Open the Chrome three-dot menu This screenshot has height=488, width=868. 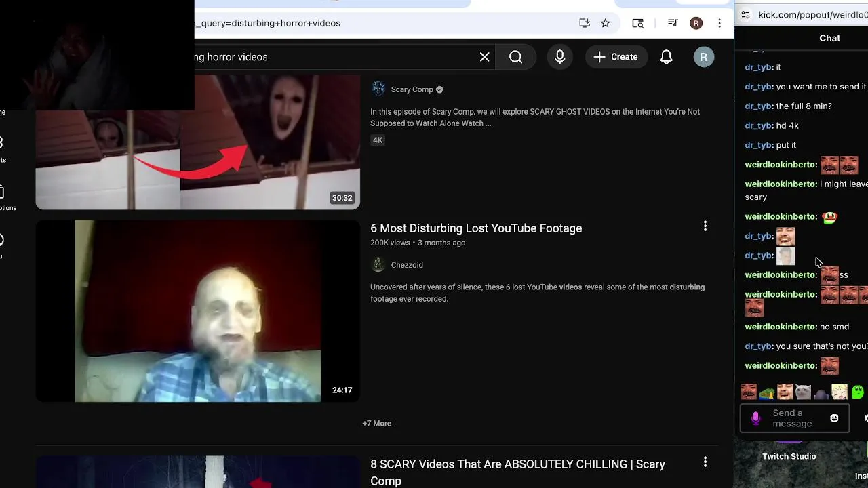click(x=719, y=23)
